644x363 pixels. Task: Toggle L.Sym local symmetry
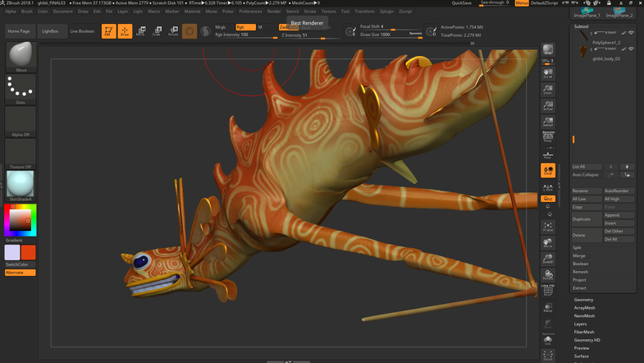548,188
